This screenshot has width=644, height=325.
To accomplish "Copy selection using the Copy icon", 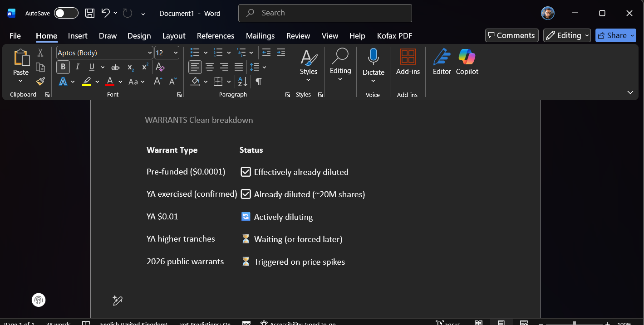I will (x=40, y=67).
